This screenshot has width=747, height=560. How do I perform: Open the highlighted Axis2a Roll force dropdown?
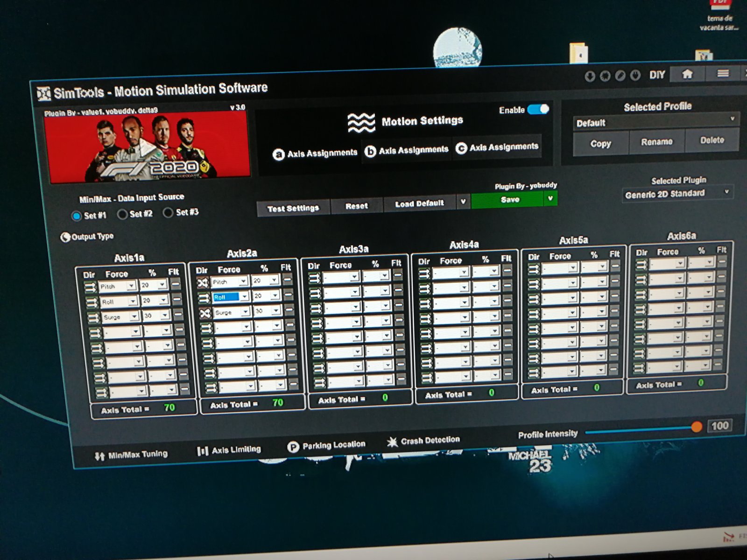[x=231, y=296]
